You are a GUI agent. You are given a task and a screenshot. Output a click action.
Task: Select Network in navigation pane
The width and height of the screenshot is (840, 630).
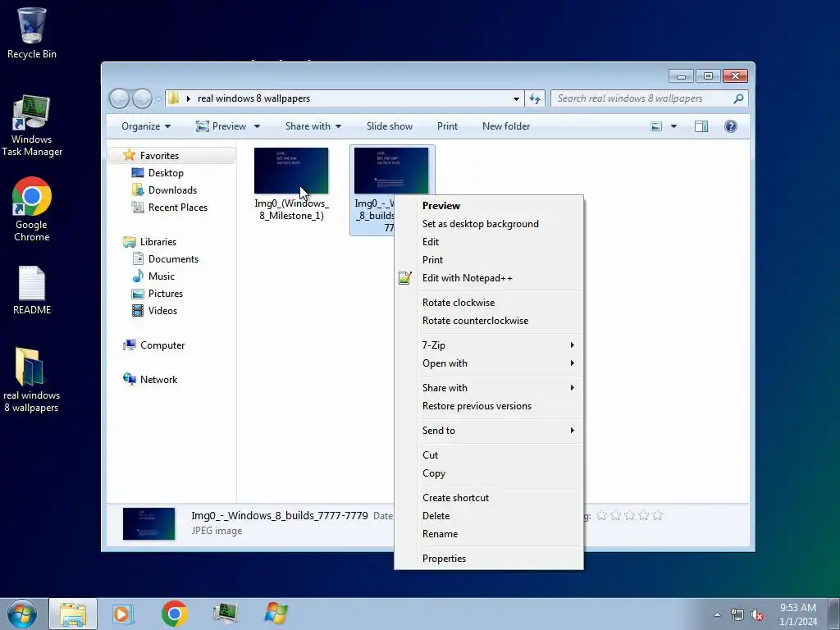158,380
